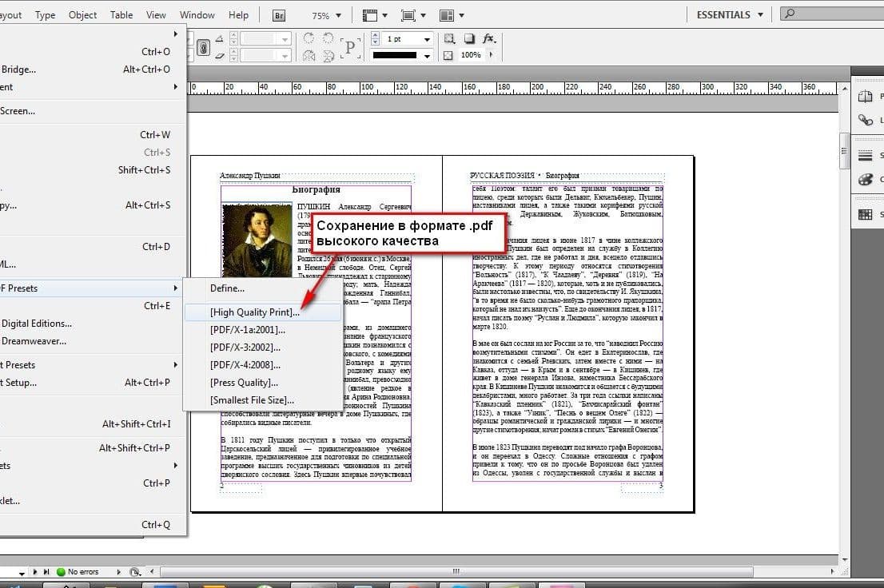This screenshot has width=884, height=588.
Task: Open the fx effects menu
Action: click(x=489, y=38)
